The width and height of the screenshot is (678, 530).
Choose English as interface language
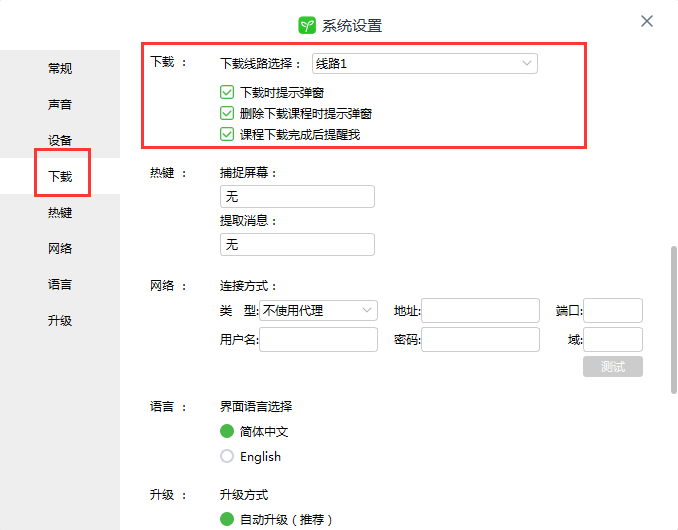click(227, 457)
